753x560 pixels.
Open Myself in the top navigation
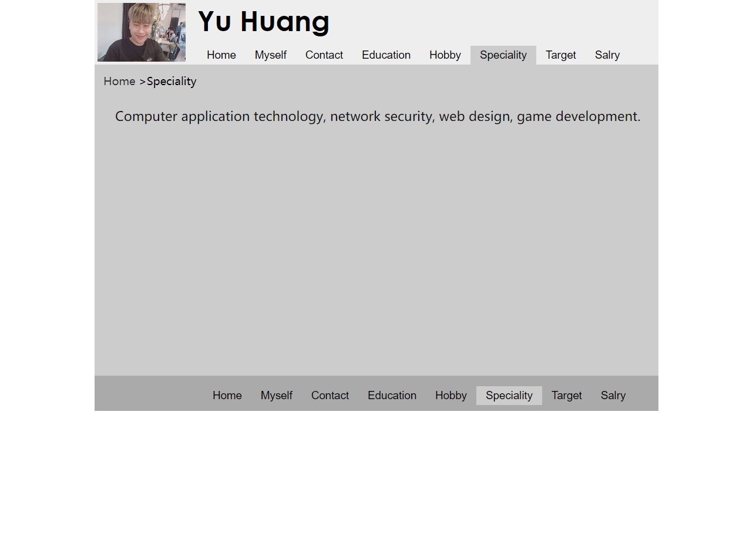point(271,55)
